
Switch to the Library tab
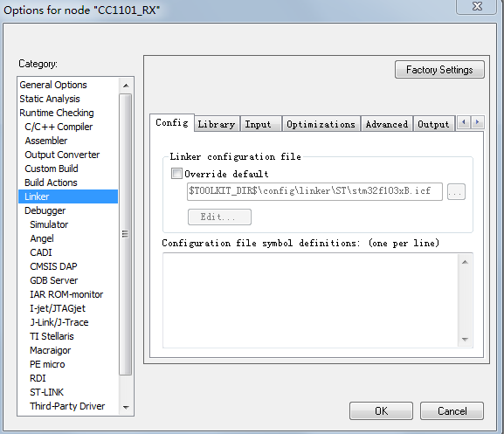217,124
